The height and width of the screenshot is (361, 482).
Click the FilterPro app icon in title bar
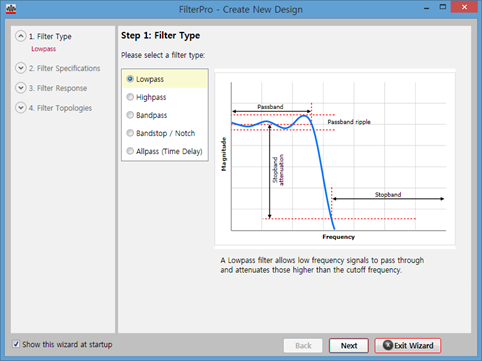tap(11, 9)
